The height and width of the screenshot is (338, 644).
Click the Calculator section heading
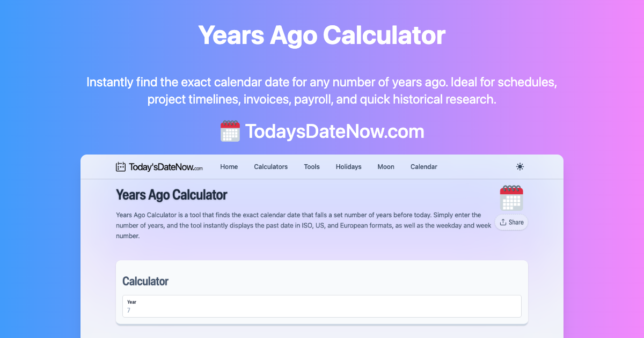tap(145, 281)
